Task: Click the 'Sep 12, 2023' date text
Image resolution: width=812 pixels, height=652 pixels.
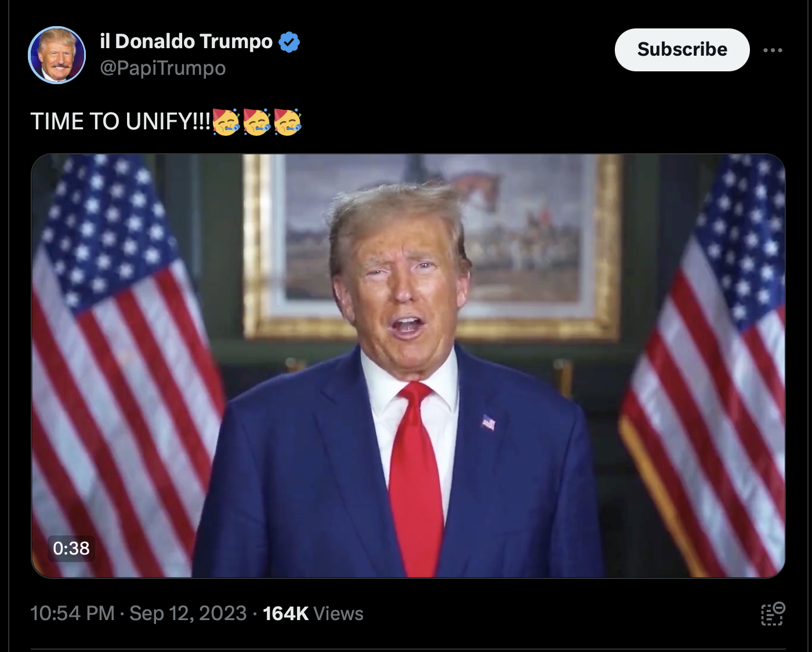Action: (x=188, y=613)
